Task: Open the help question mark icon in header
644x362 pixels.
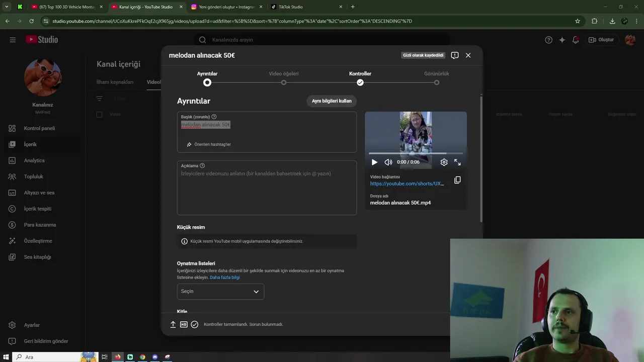Action: pos(549,40)
